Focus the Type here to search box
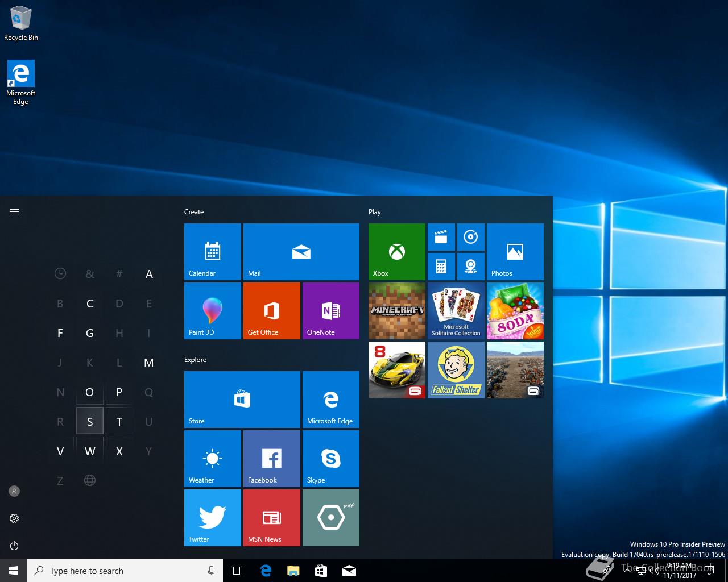The height and width of the screenshot is (582, 728). point(125,571)
